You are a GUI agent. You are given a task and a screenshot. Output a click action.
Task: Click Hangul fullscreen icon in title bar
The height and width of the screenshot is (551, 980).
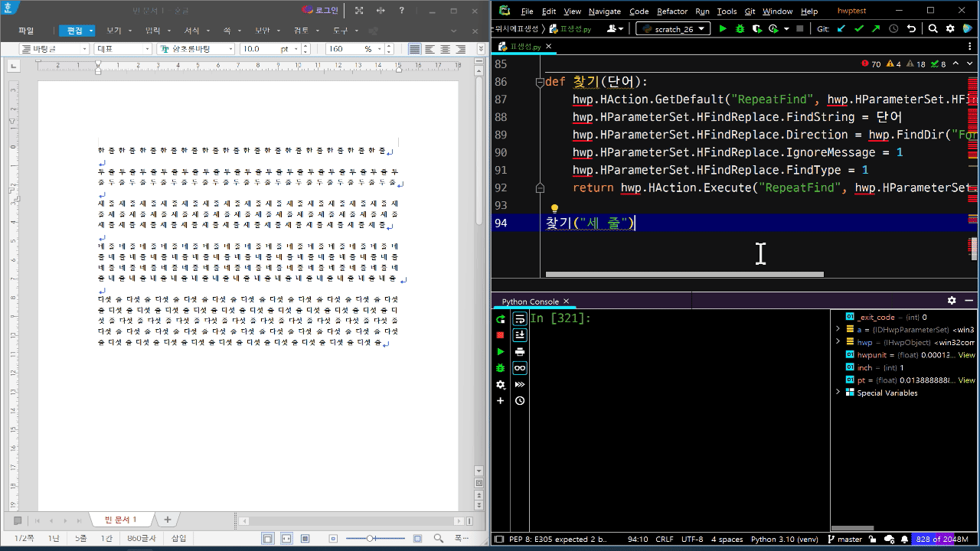tap(359, 11)
